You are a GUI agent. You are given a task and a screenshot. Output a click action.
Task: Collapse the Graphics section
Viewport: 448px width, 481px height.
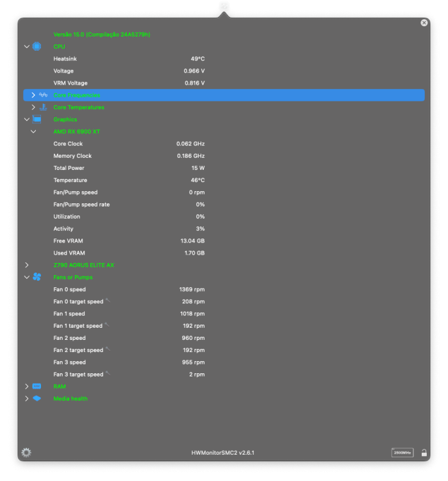tap(27, 119)
